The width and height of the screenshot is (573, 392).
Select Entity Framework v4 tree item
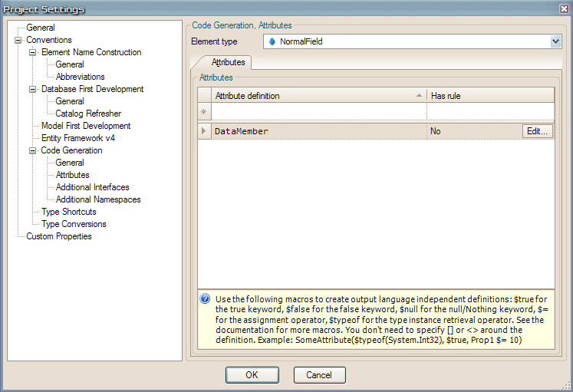(78, 138)
